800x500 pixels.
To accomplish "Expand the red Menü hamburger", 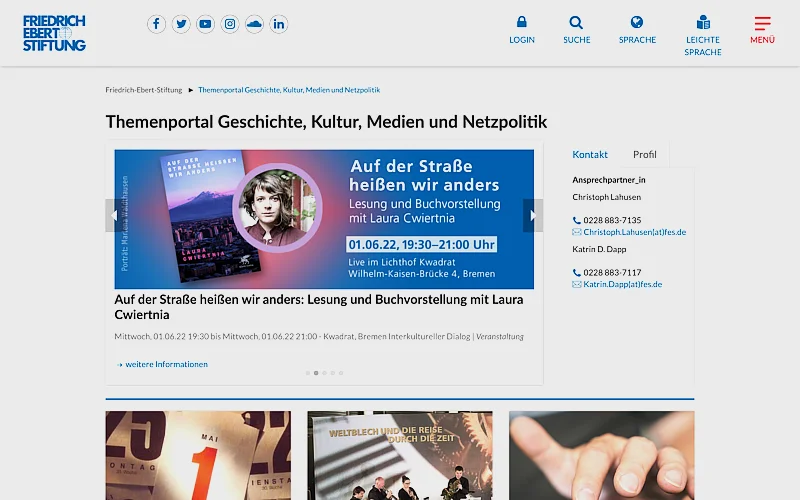I will (x=762, y=23).
